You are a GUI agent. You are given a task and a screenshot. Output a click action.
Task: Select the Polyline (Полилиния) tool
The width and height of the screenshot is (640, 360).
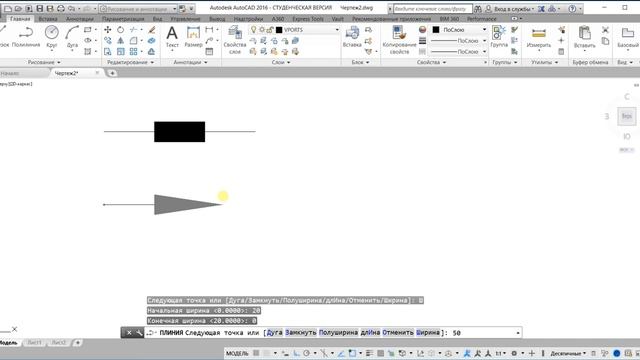click(26, 36)
